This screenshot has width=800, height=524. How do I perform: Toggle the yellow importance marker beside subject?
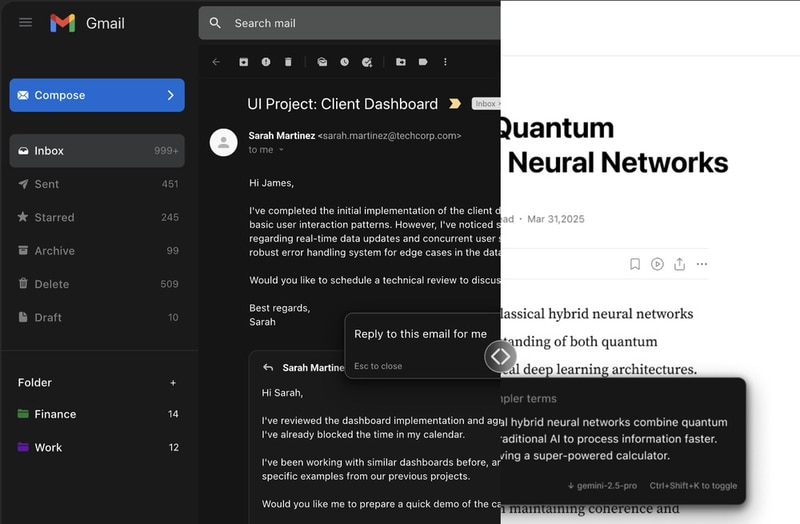455,104
